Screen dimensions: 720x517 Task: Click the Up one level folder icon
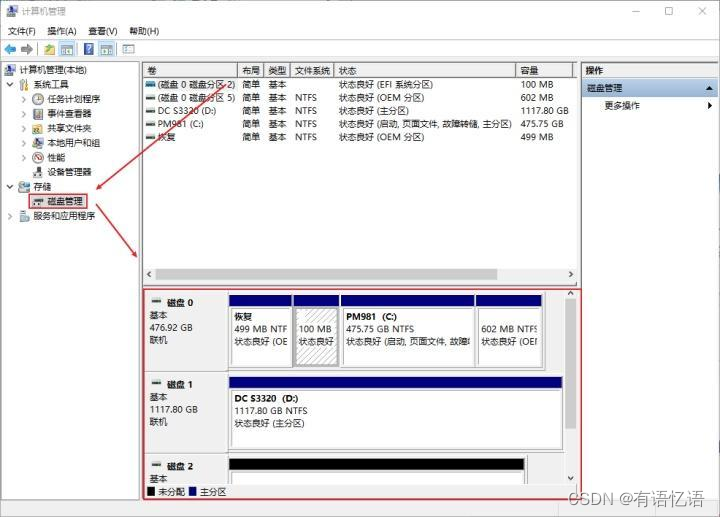tap(49, 49)
